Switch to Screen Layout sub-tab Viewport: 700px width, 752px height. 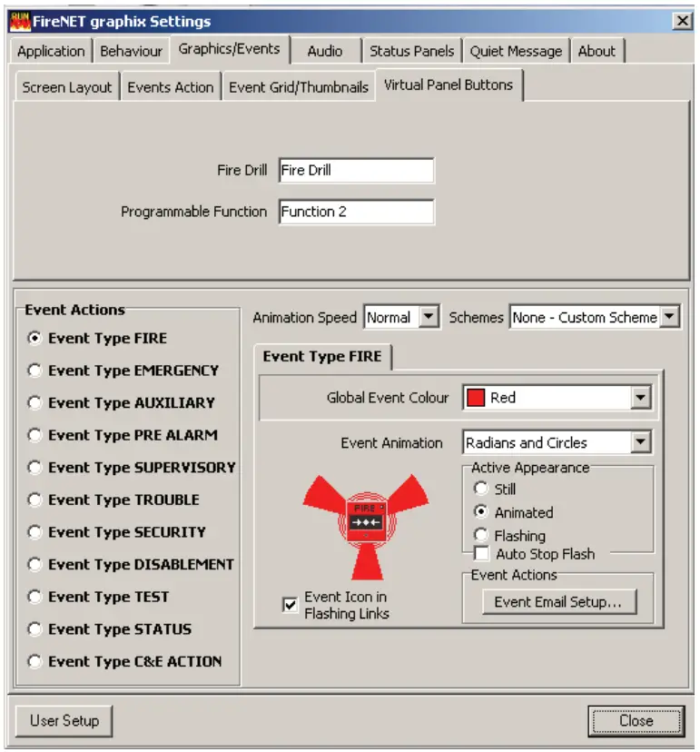[66, 87]
